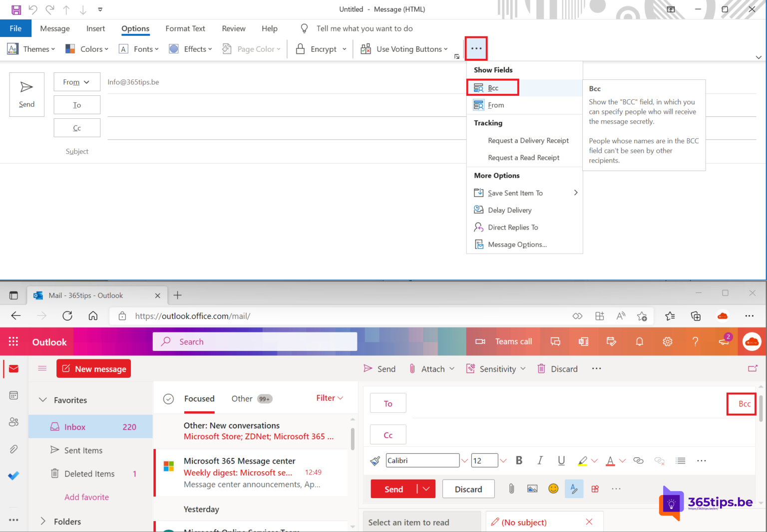Open the notifications bell in Outlook web
This screenshot has height=532, width=767.
point(640,341)
